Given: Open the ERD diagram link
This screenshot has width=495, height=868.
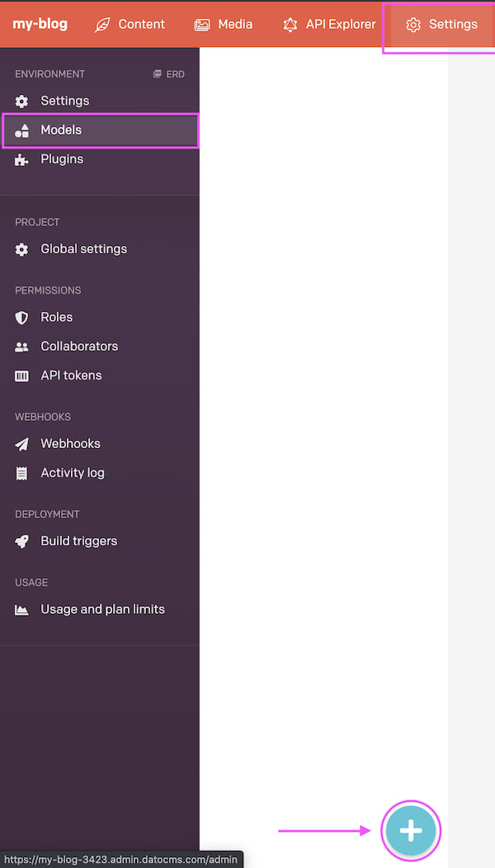Looking at the screenshot, I should pyautogui.click(x=169, y=74).
